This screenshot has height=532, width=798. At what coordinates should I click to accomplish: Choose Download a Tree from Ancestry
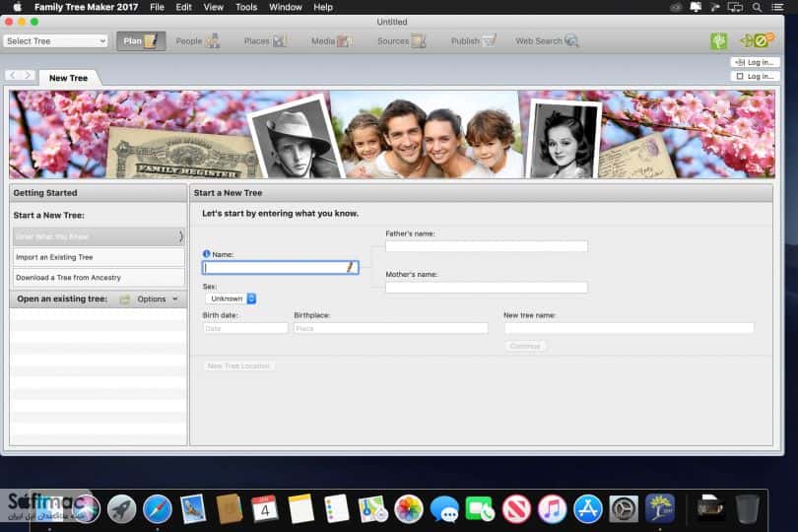(x=99, y=278)
